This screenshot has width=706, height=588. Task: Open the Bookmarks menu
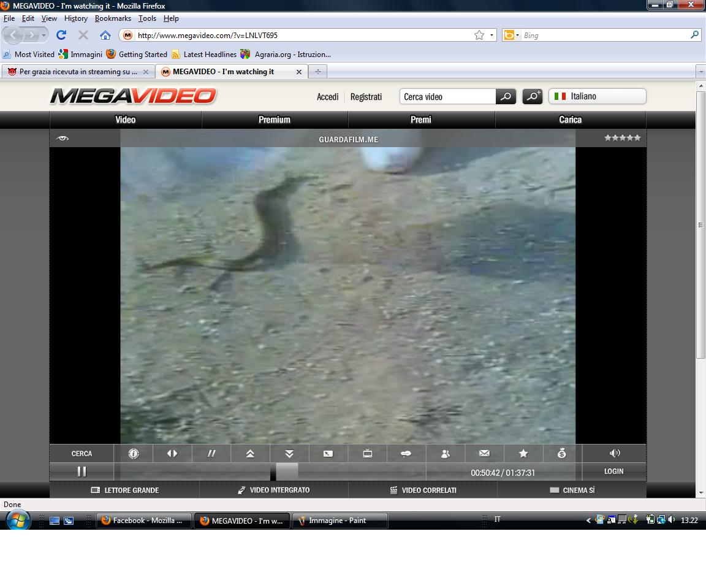(x=113, y=18)
